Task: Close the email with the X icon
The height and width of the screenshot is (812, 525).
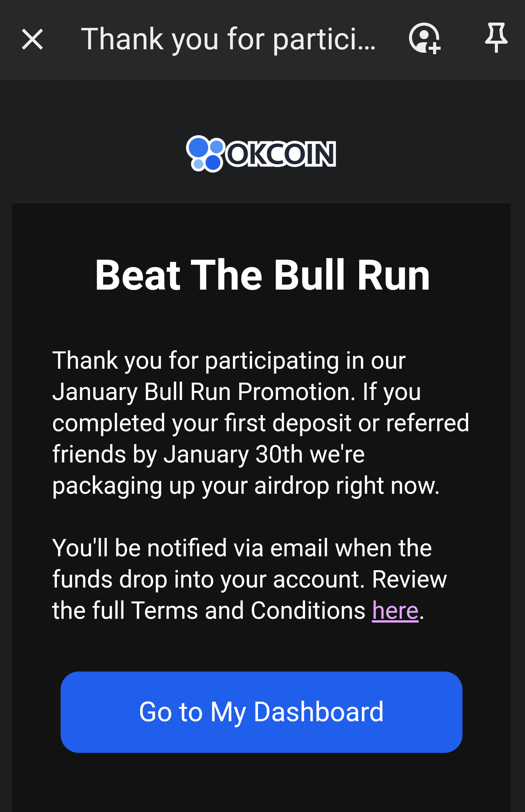Action: [32, 39]
